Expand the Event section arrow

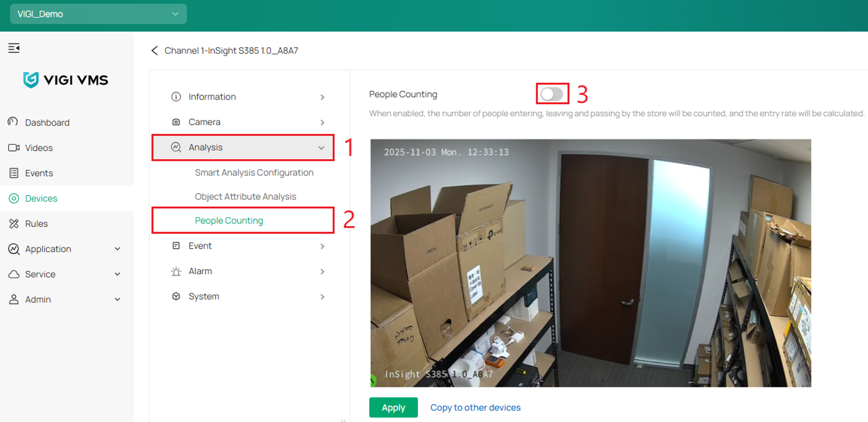322,246
